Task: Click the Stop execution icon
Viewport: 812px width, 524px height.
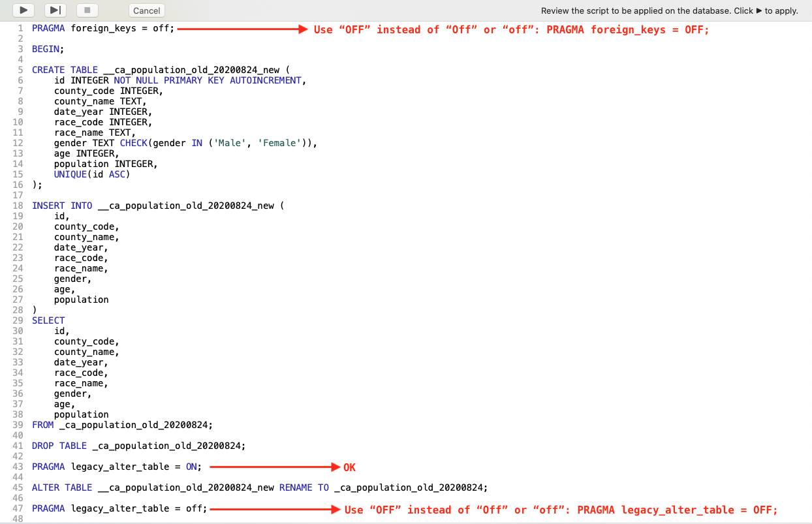Action: 87,10
